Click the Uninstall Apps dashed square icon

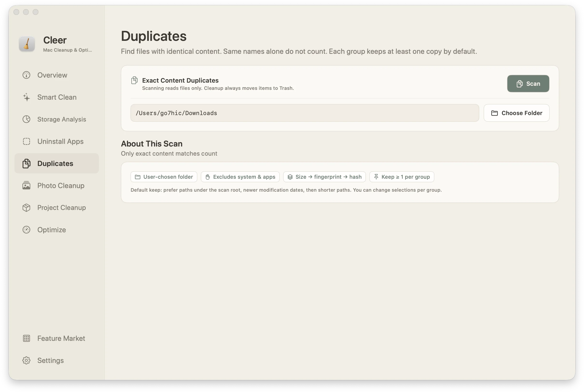[26, 141]
